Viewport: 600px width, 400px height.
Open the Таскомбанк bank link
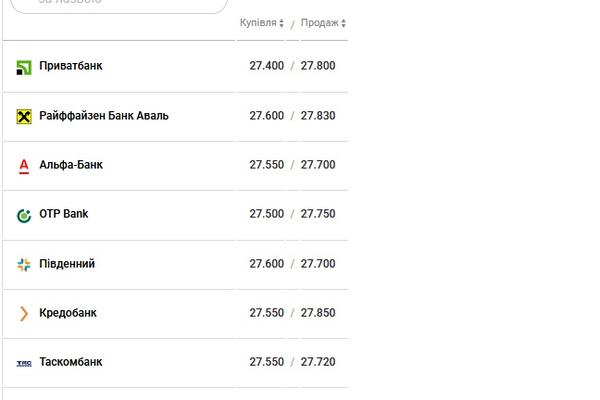coord(71,362)
